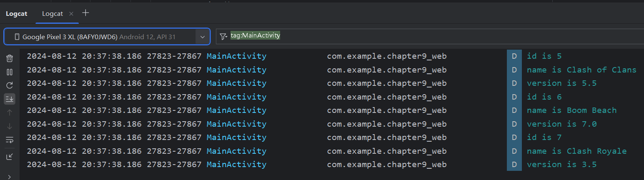Screen dimensions: 644x180
Task: Expand more toolbar actions chevron
Action: coord(10,177)
